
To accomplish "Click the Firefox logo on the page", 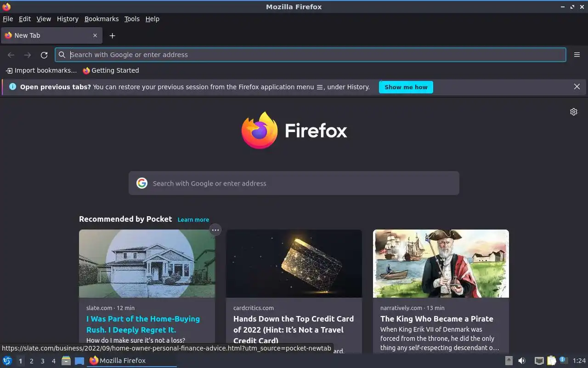I will [x=294, y=131].
